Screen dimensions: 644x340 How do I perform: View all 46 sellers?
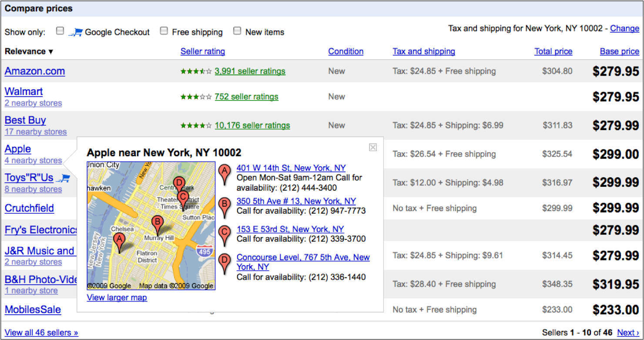tap(41, 332)
